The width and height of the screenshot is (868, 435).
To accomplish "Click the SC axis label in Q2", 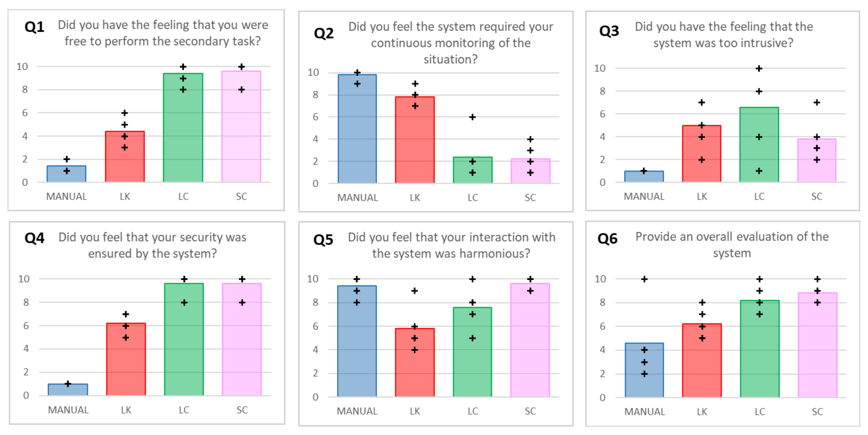I will point(530,198).
